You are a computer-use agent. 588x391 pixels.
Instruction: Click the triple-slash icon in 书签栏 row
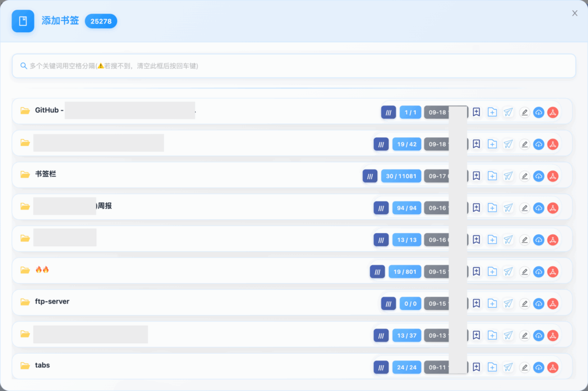[x=370, y=176]
